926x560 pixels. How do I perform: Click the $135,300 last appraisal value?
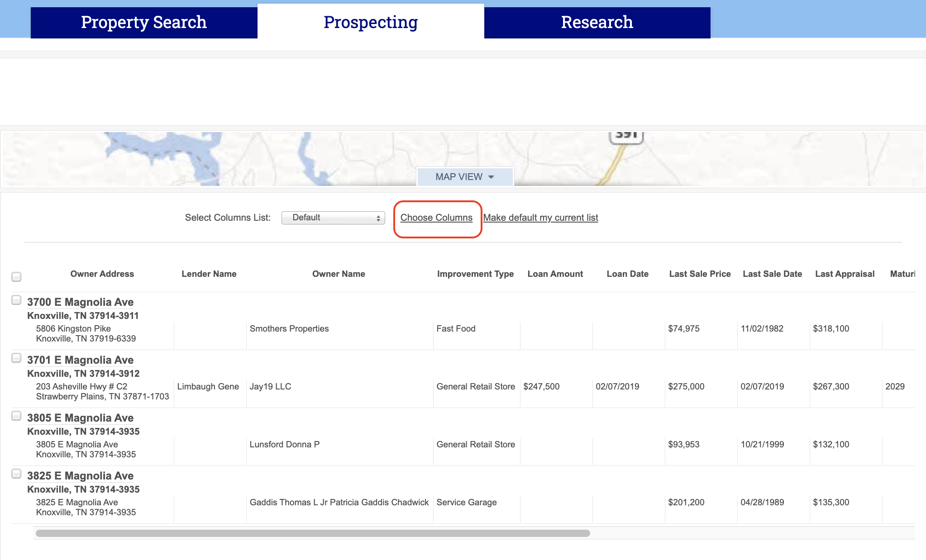pos(831,503)
